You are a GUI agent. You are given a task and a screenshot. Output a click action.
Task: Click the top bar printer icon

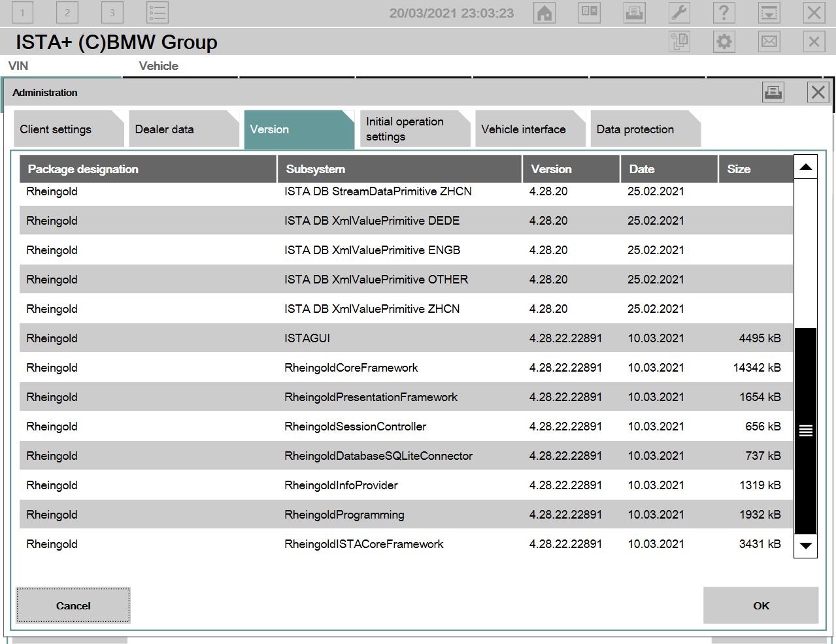click(x=634, y=12)
